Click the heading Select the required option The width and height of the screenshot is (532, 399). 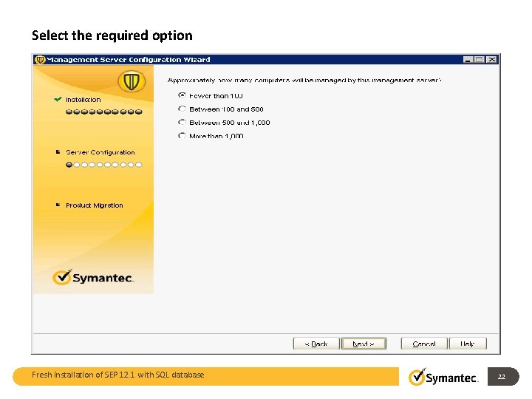pos(112,35)
